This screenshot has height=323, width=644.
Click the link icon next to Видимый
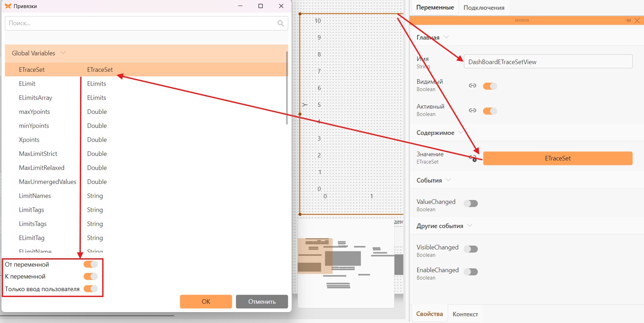[x=473, y=85]
